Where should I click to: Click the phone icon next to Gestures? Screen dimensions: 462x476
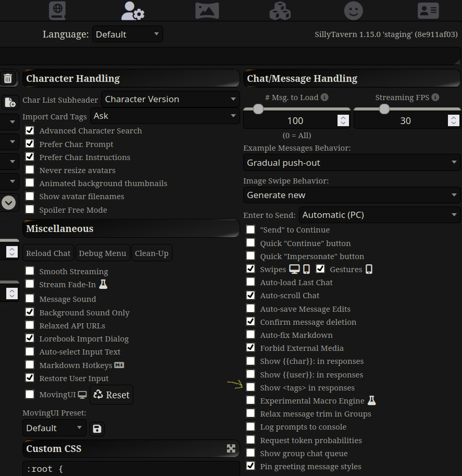tap(369, 269)
